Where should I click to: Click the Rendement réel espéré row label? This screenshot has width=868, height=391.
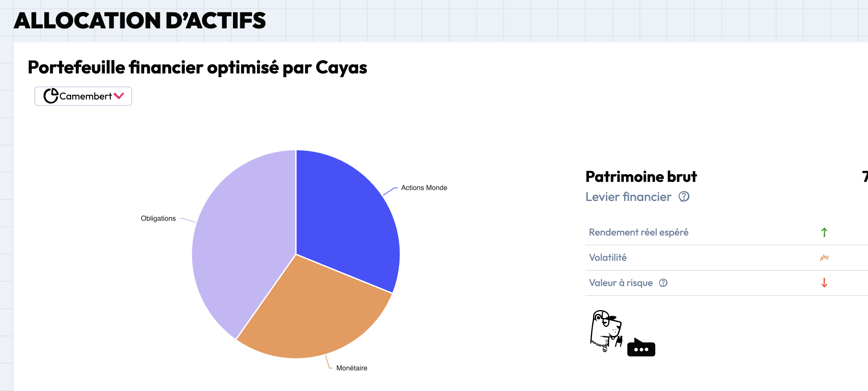coord(639,232)
